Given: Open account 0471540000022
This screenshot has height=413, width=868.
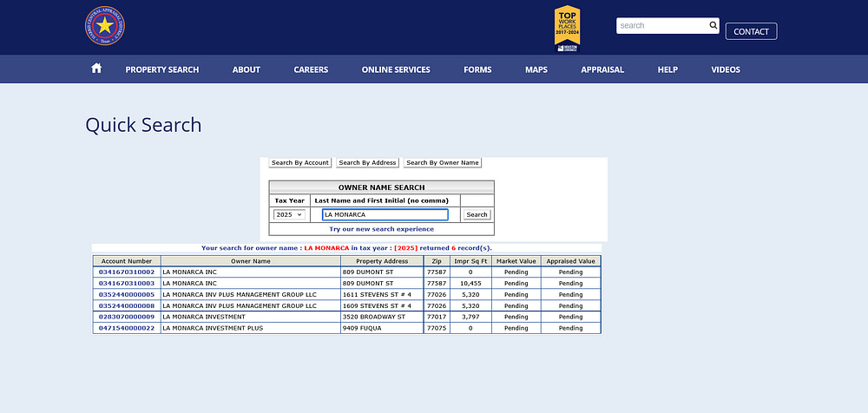Looking at the screenshot, I should [x=127, y=328].
